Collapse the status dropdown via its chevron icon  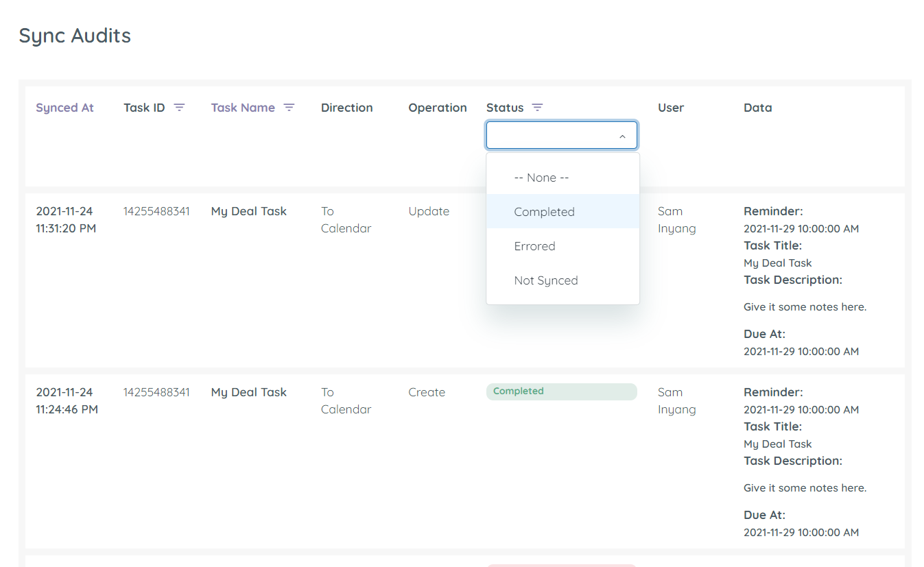tap(622, 135)
